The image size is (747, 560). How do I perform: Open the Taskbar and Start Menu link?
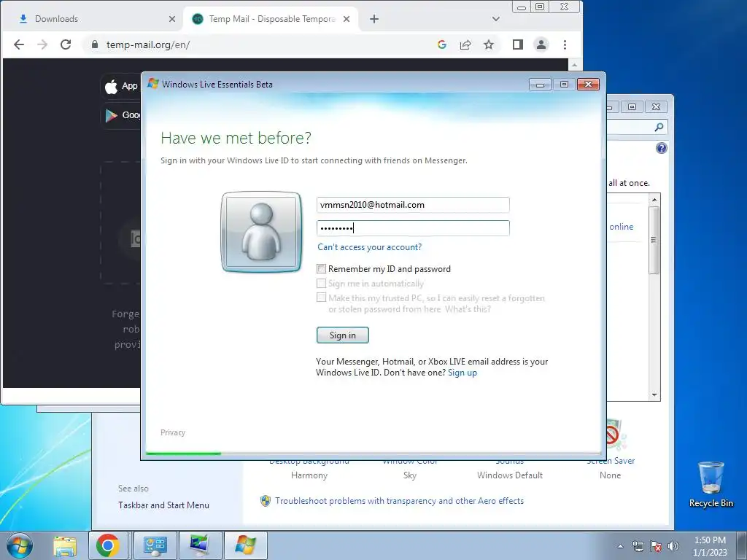(x=163, y=505)
